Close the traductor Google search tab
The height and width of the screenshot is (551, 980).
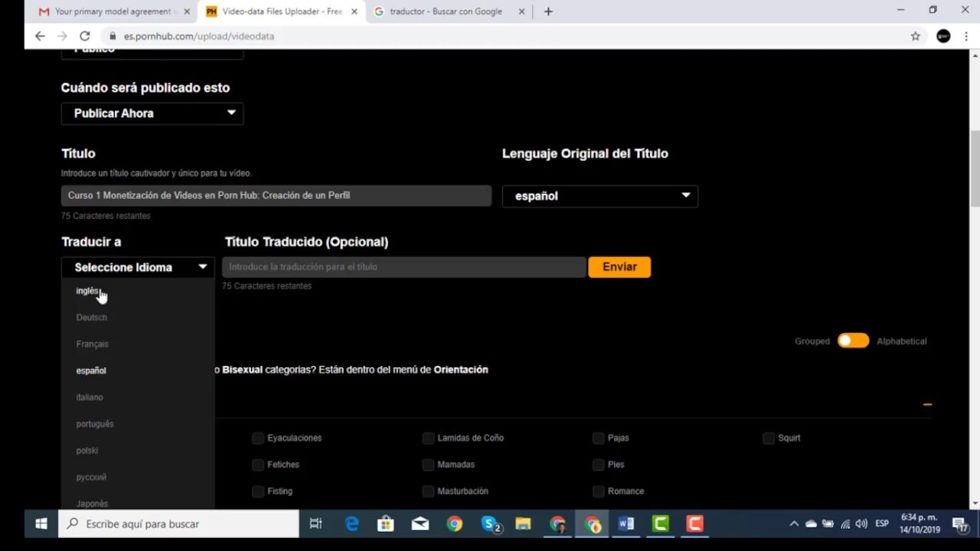point(521,11)
